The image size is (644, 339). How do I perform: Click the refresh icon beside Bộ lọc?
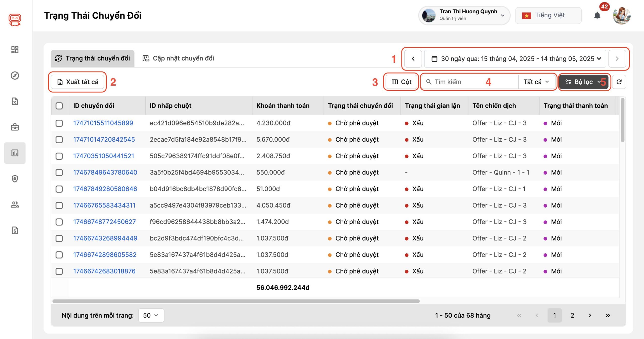pyautogui.click(x=619, y=82)
